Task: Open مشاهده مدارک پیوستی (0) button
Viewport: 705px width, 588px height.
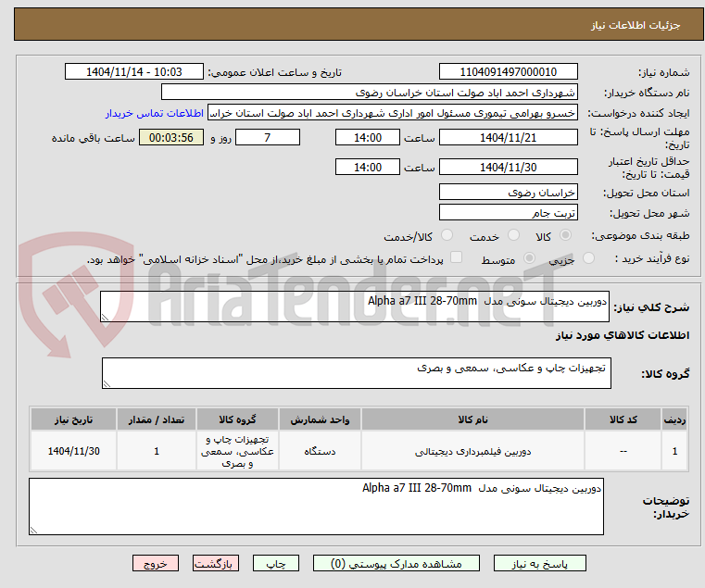Action: tap(397, 563)
